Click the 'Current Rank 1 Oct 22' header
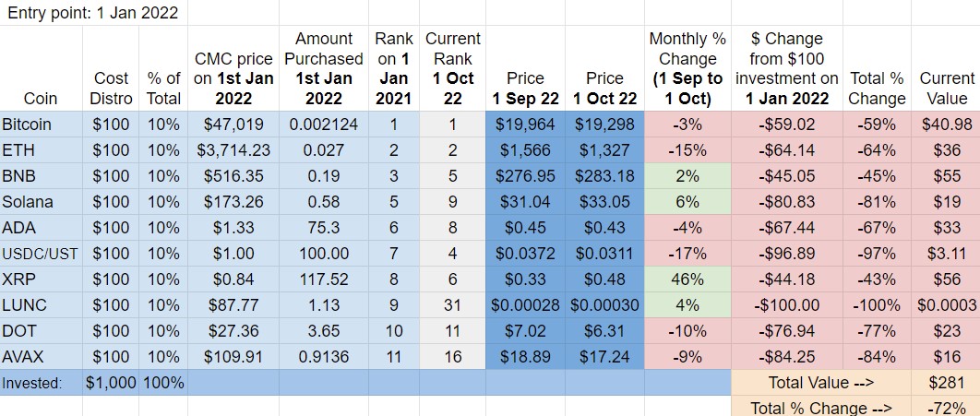Screen dimensions: 980x416 click(452, 68)
